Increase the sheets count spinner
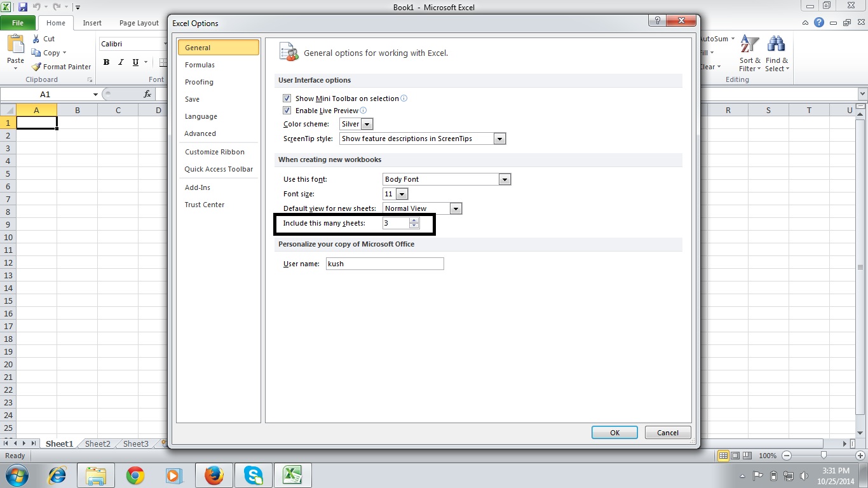Image resolution: width=868 pixels, height=488 pixels. 414,220
